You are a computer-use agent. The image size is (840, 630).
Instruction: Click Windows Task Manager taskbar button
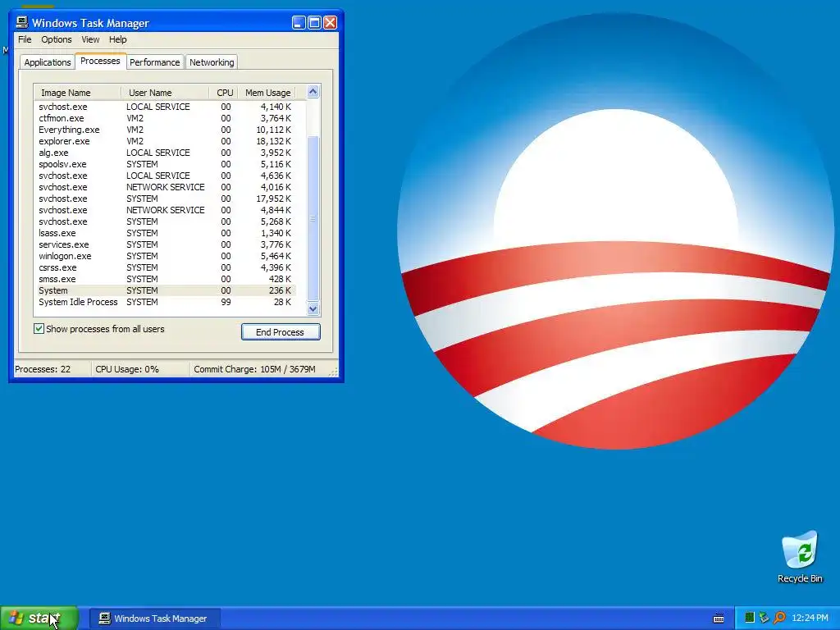pyautogui.click(x=155, y=619)
